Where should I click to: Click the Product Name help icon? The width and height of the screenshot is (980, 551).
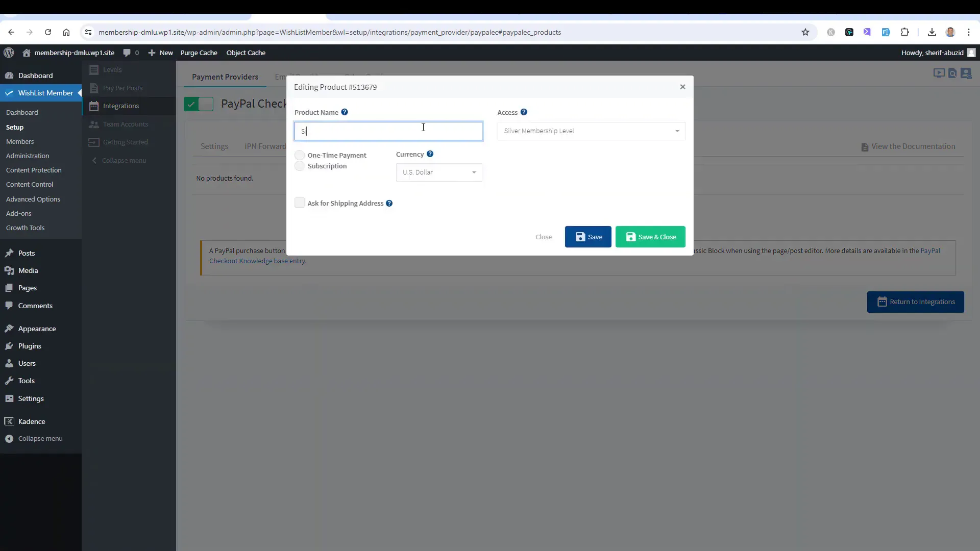pos(345,112)
